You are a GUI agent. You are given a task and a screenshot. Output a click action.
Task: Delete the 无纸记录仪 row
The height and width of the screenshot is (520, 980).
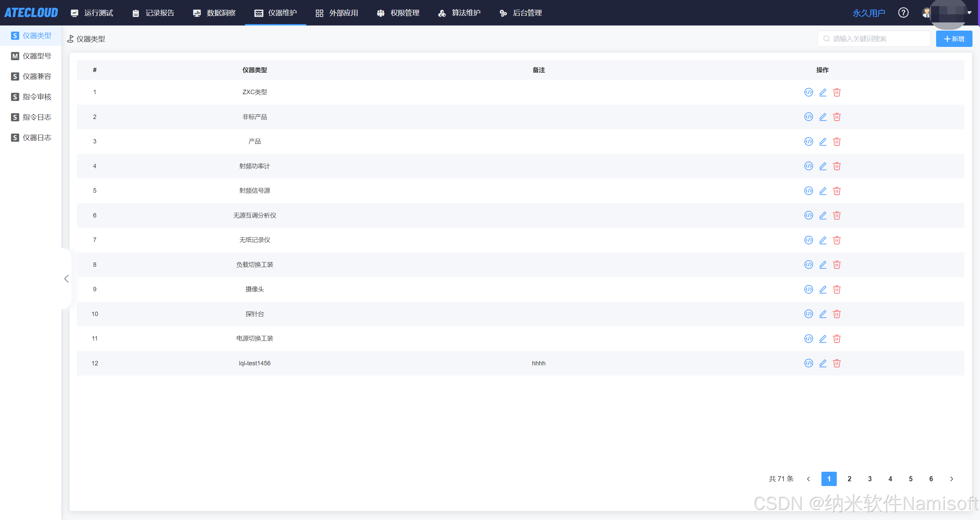coord(837,240)
